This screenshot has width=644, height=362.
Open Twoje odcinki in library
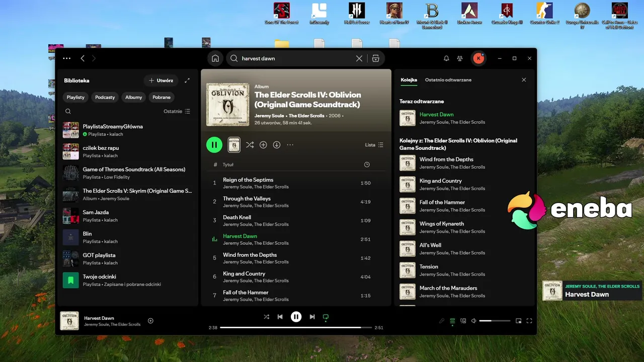[x=127, y=280]
